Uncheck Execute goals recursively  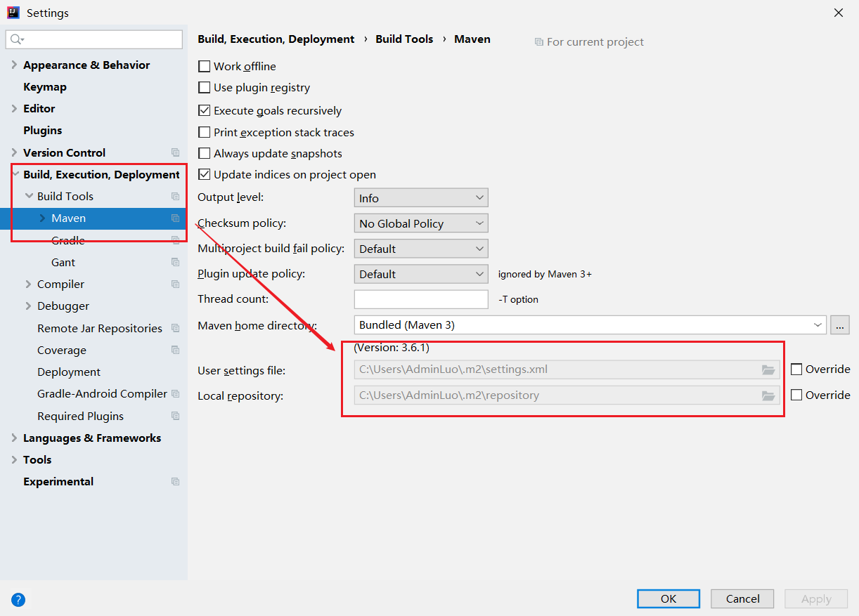pyautogui.click(x=205, y=110)
